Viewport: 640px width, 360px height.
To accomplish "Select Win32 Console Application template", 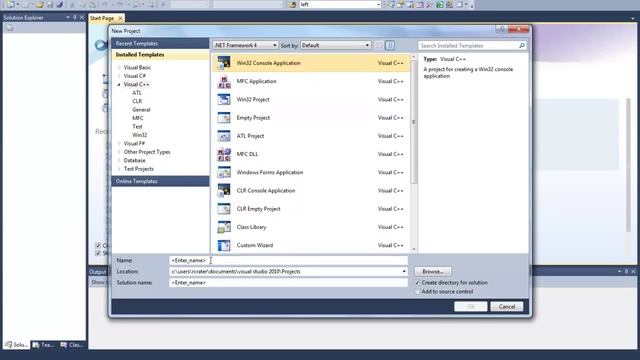I will pos(310,63).
